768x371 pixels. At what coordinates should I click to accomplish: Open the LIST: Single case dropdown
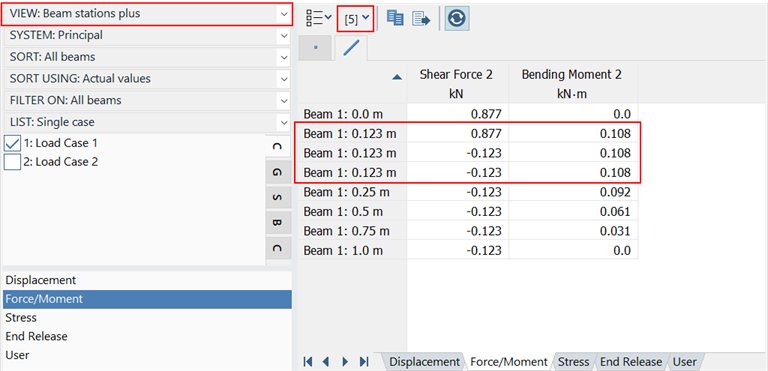(147, 122)
